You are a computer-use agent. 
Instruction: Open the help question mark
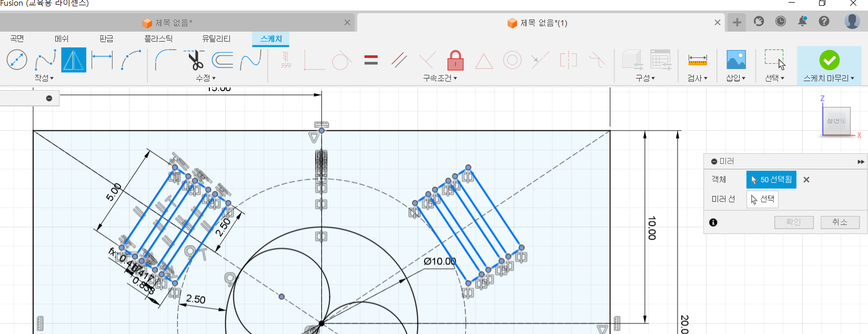click(x=824, y=22)
